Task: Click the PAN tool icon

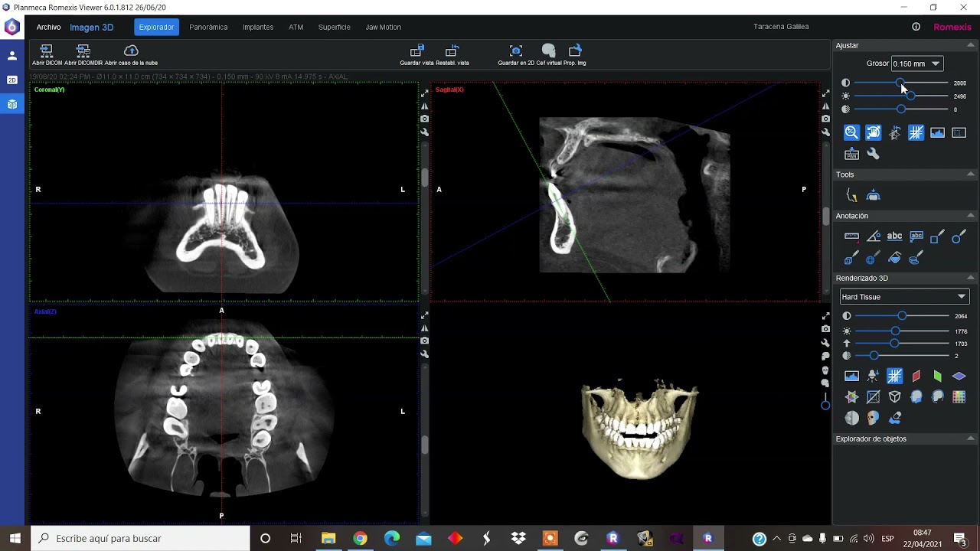Action: click(x=851, y=155)
